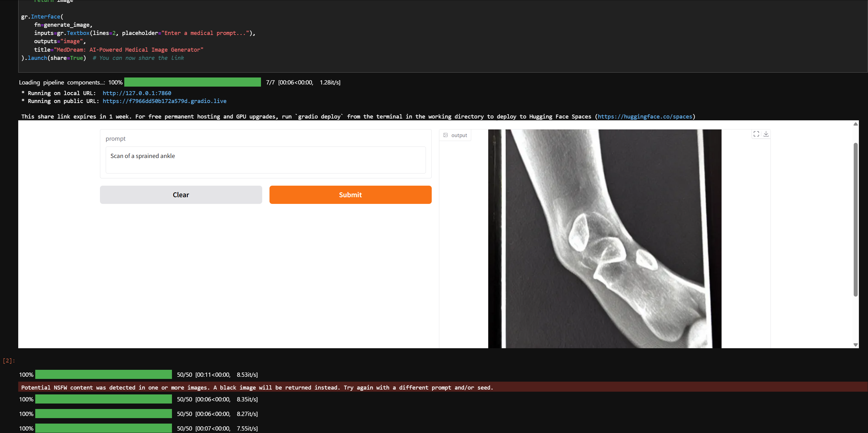Click the Loading pipeline components progress bar

pyautogui.click(x=192, y=82)
